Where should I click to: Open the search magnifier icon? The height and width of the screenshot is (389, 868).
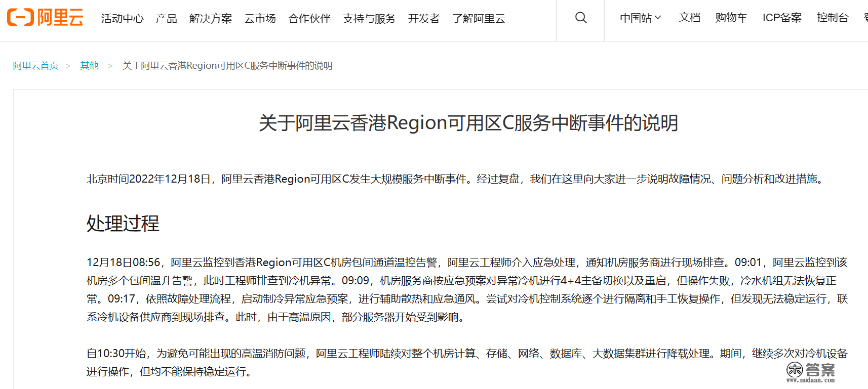click(581, 18)
